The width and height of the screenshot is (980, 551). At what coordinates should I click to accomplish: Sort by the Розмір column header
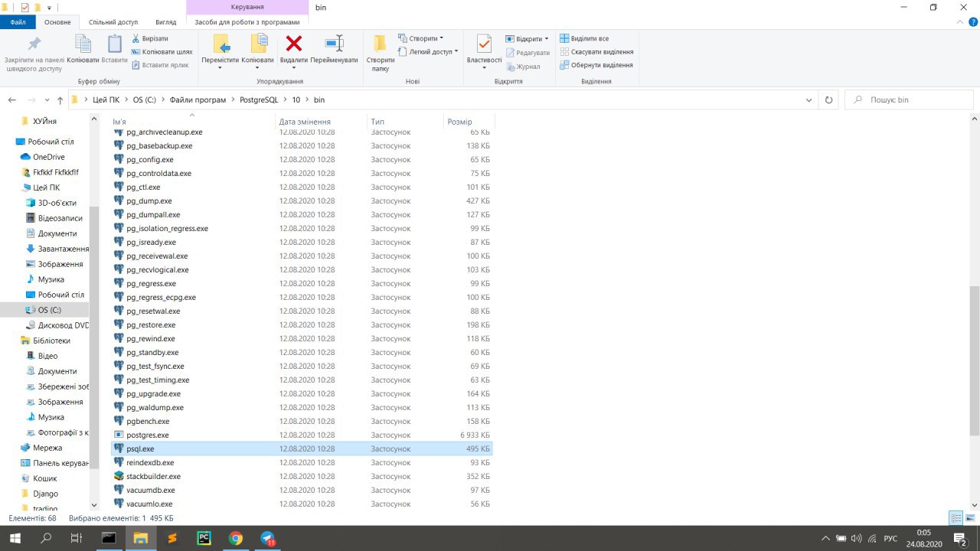pyautogui.click(x=469, y=122)
